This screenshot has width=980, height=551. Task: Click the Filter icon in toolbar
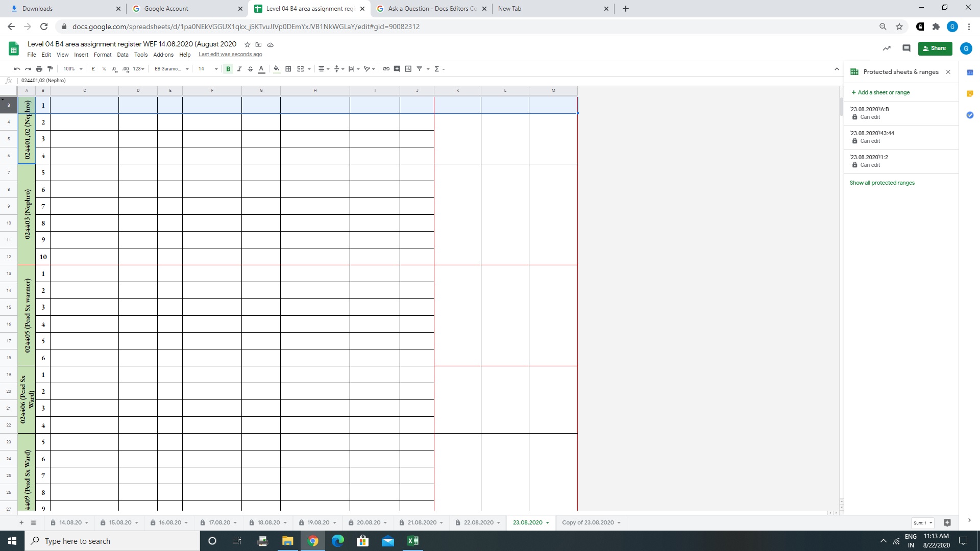[420, 69]
